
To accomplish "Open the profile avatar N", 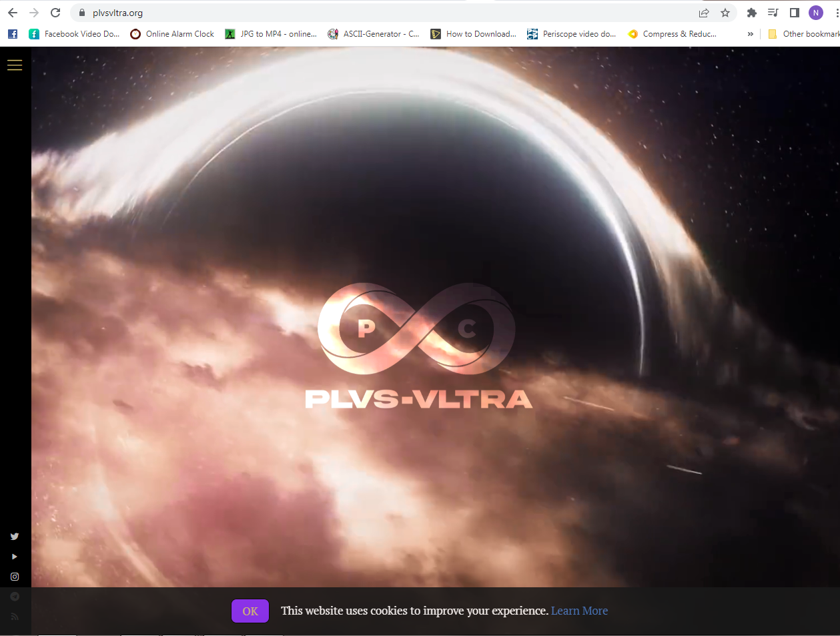I will 816,13.
